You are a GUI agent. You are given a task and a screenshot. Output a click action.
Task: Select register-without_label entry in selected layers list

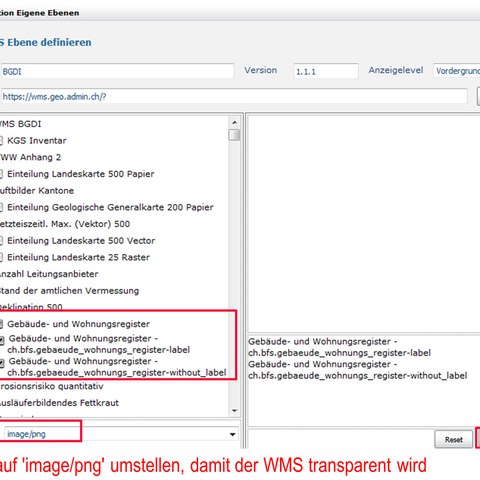(358, 370)
